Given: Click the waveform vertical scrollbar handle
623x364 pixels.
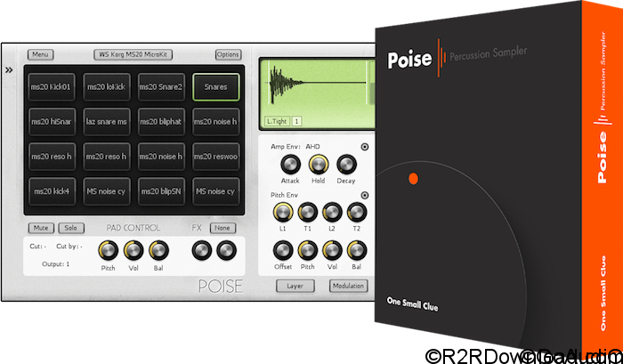Looking at the screenshot, I should [x=373, y=93].
